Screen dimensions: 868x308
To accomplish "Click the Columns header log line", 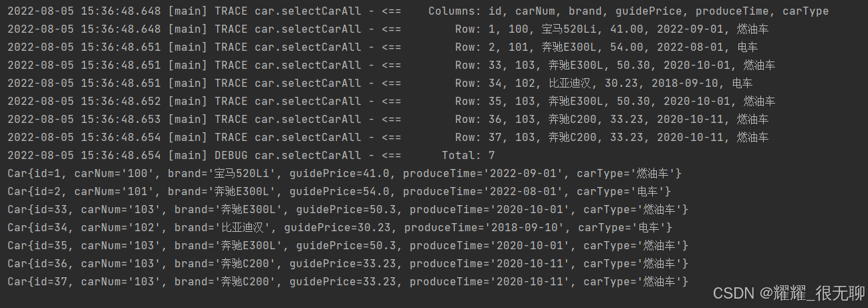I will click(418, 11).
